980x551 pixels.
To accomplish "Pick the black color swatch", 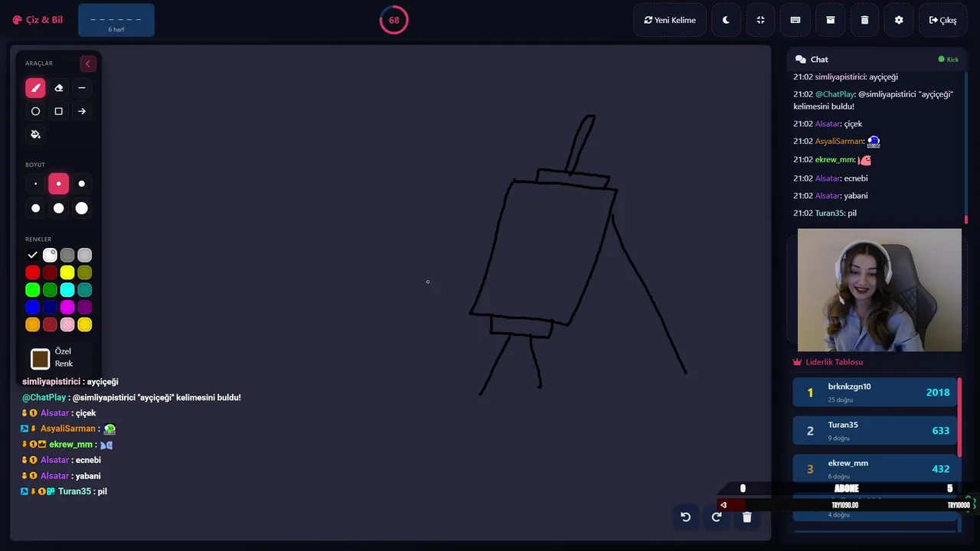I will point(32,255).
